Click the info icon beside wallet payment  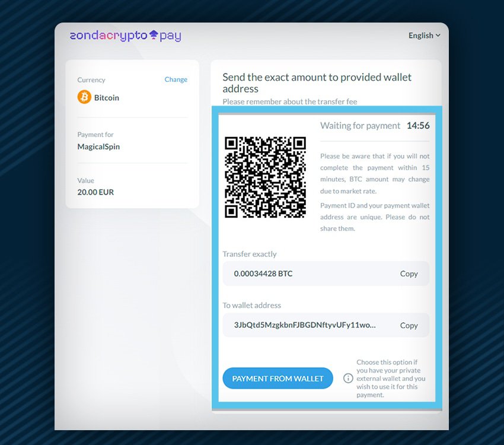click(x=348, y=378)
